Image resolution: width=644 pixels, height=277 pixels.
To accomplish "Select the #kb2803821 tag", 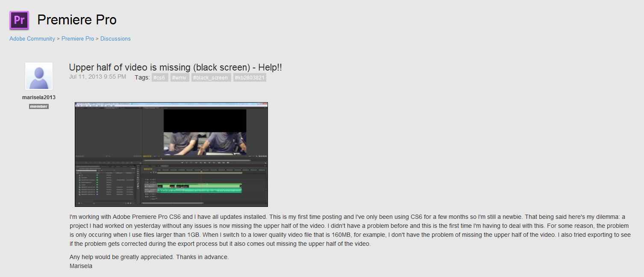I will tap(250, 78).
